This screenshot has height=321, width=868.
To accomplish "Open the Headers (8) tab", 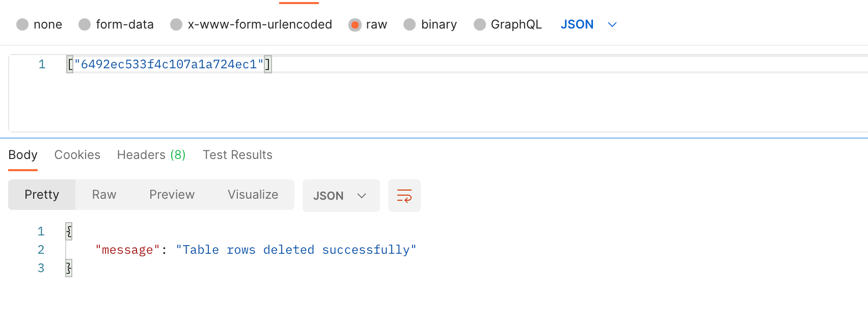I will (x=151, y=154).
